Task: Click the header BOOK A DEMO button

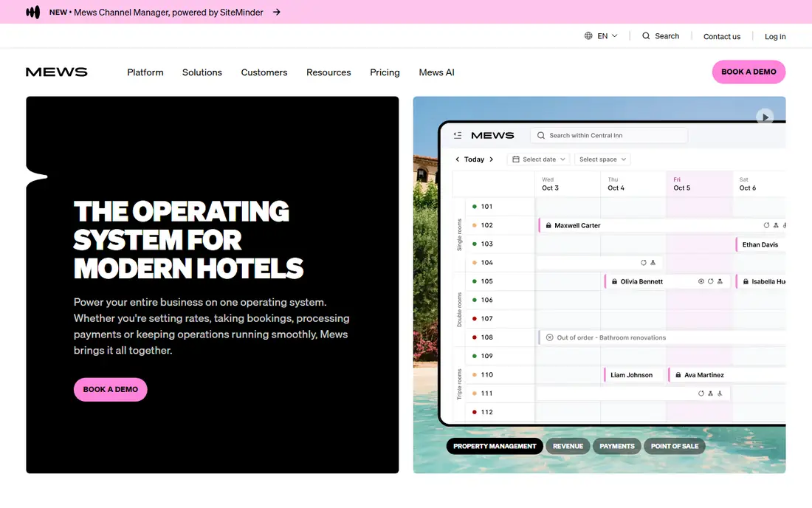Action: pos(749,72)
